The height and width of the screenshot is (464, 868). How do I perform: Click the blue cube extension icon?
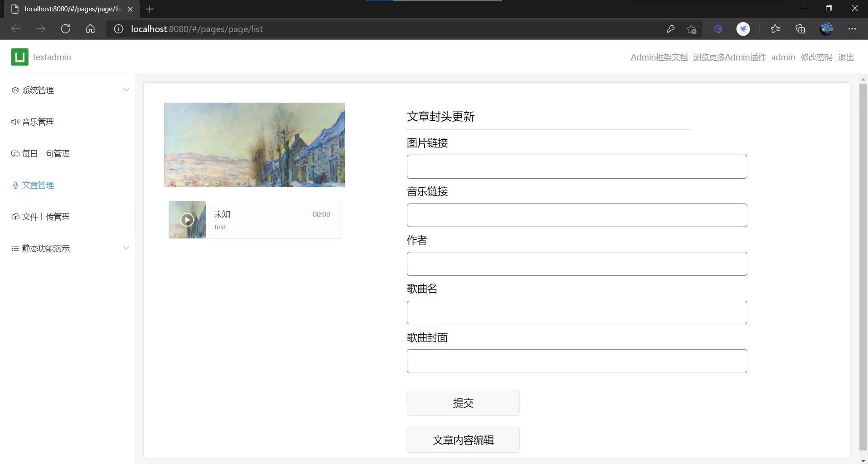[x=718, y=29]
